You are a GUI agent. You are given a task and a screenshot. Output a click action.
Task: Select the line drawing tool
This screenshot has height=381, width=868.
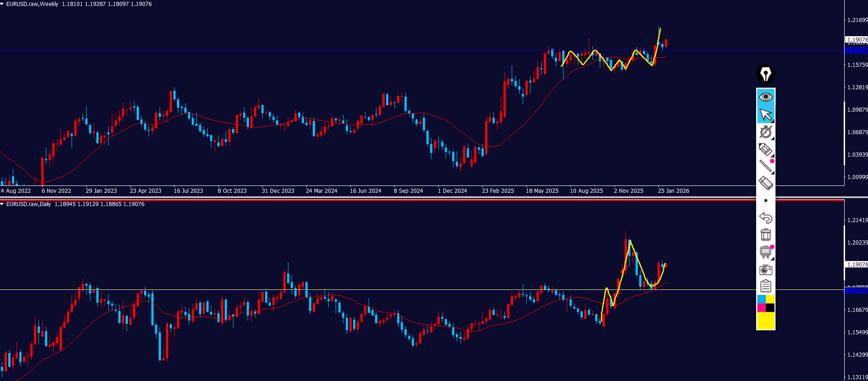pos(765,166)
